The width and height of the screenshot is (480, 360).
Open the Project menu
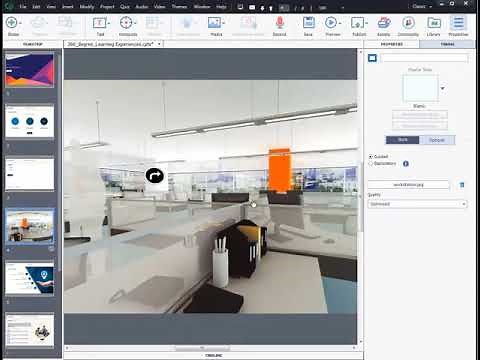[x=107, y=6]
